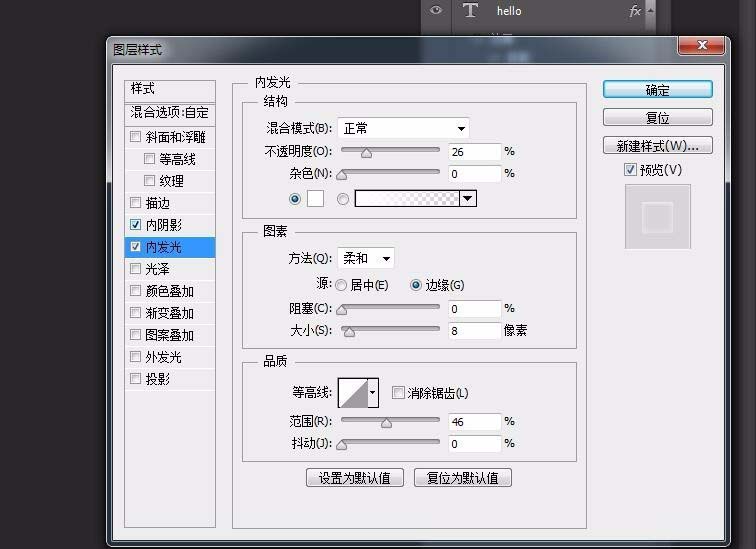Viewport: 756px width, 549px height.
Task: Select the 居中(E) source radio button
Action: click(341, 285)
